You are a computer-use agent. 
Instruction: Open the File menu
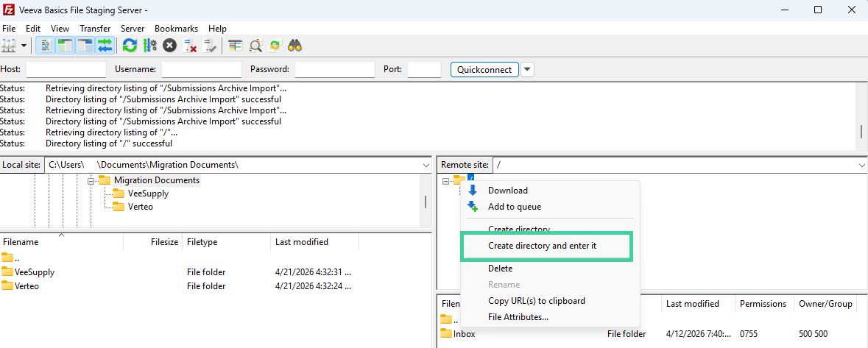point(9,28)
